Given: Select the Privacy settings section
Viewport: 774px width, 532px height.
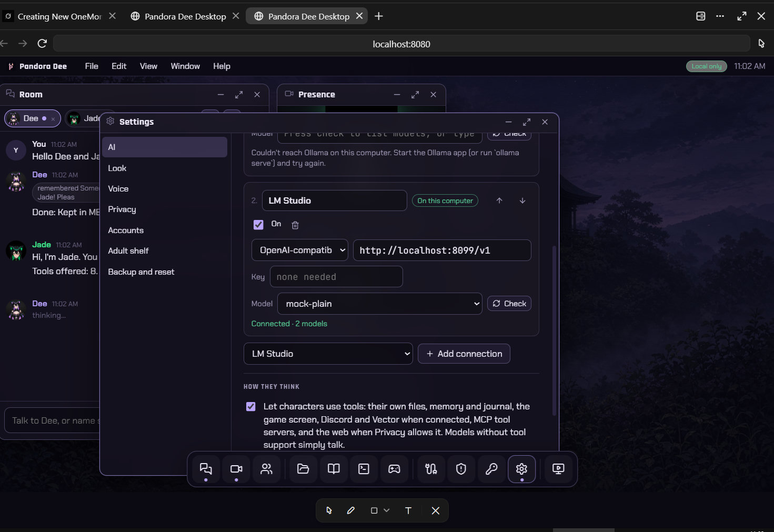Looking at the screenshot, I should (x=165, y=209).
